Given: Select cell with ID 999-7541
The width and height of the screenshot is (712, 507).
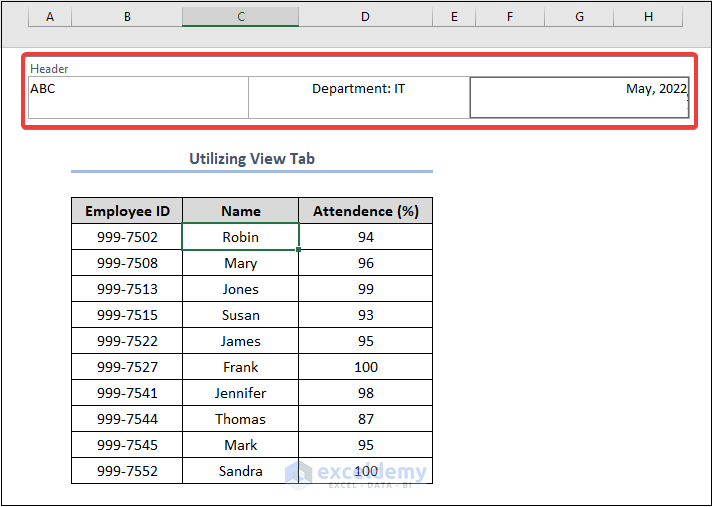Looking at the screenshot, I should coord(127,393).
